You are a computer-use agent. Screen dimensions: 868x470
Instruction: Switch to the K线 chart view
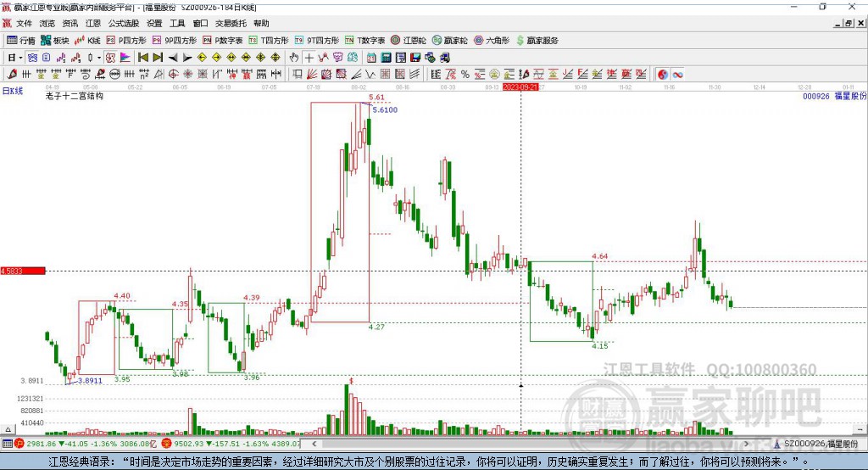point(87,41)
